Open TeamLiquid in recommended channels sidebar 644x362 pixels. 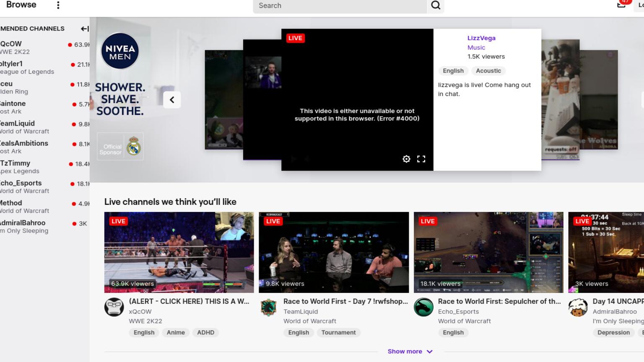pos(45,127)
